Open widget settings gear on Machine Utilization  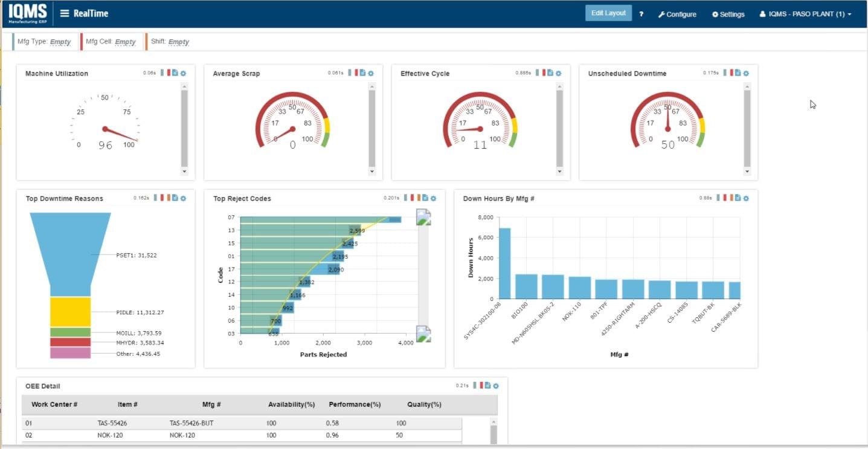[x=183, y=73]
